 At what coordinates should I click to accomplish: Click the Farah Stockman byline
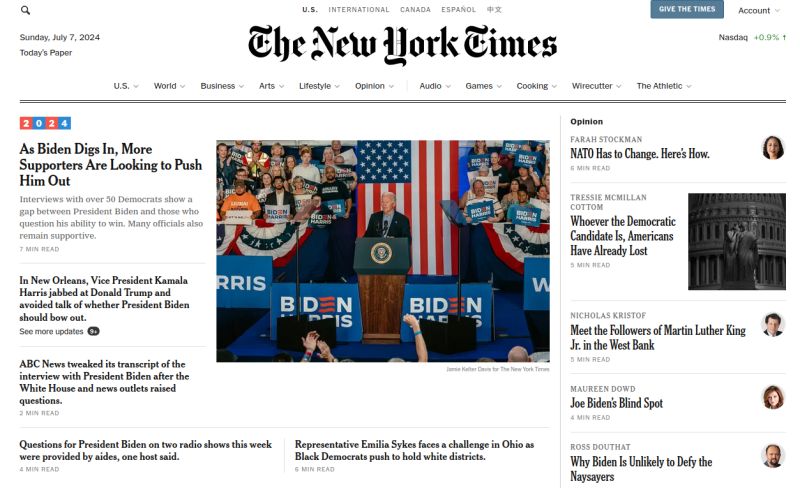pyautogui.click(x=606, y=139)
